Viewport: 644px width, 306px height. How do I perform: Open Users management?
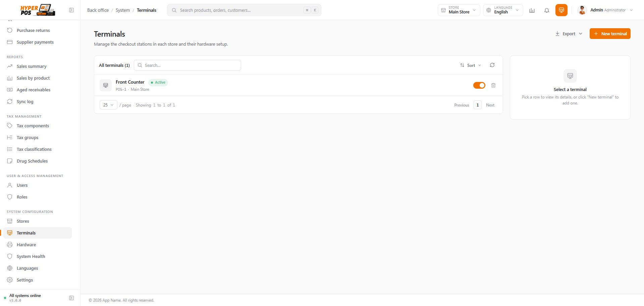[38, 185]
